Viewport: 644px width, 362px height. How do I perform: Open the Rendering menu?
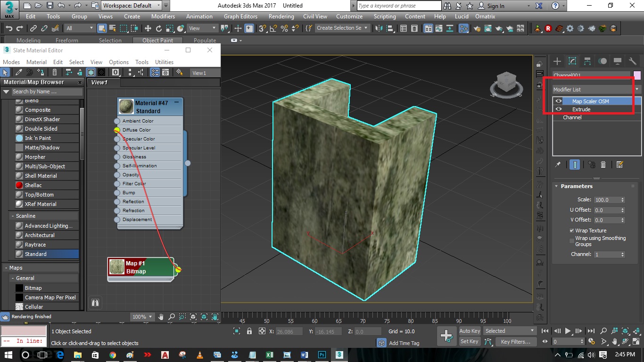[x=281, y=16]
